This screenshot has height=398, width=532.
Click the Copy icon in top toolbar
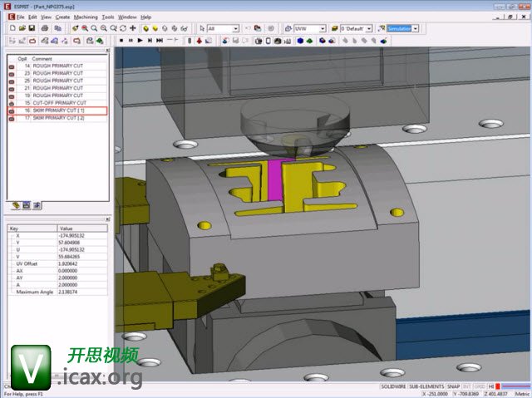(58, 28)
